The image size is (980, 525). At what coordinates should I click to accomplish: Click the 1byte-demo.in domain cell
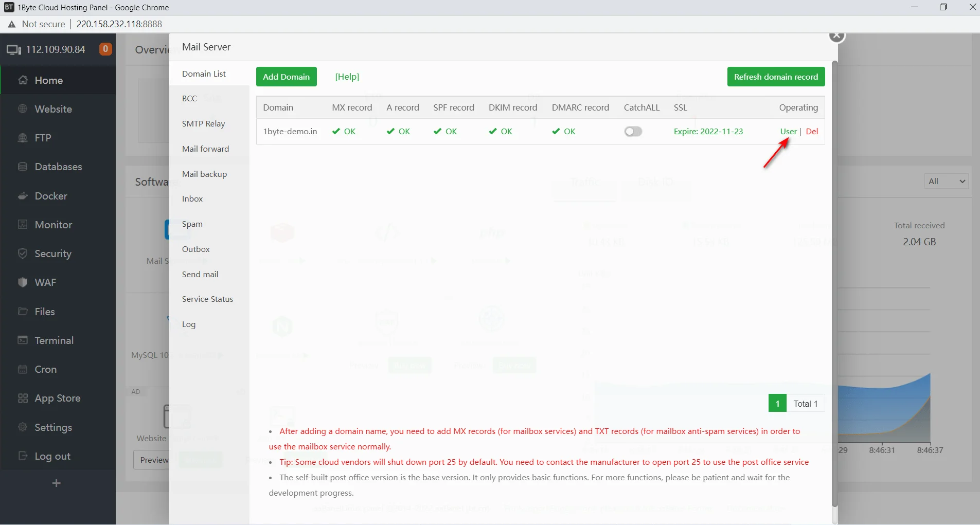pyautogui.click(x=290, y=132)
